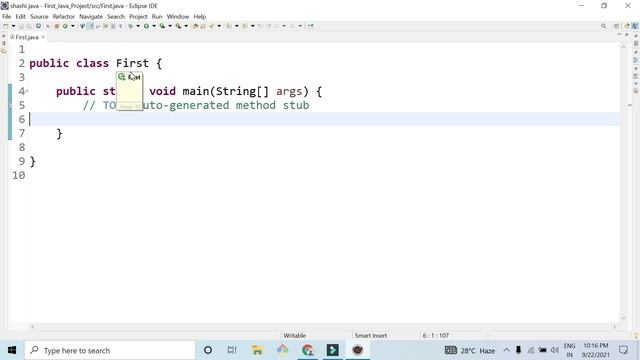Open the Edit menu
Screen dimensions: 640x360
pyautogui.click(x=20, y=16)
